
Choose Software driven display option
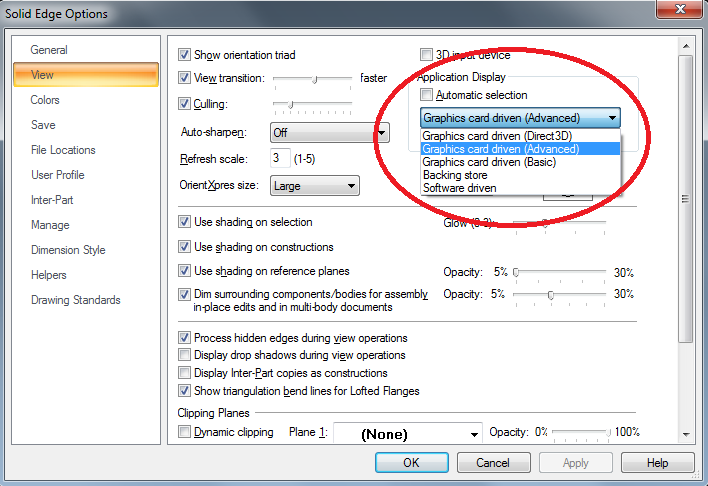click(x=520, y=188)
